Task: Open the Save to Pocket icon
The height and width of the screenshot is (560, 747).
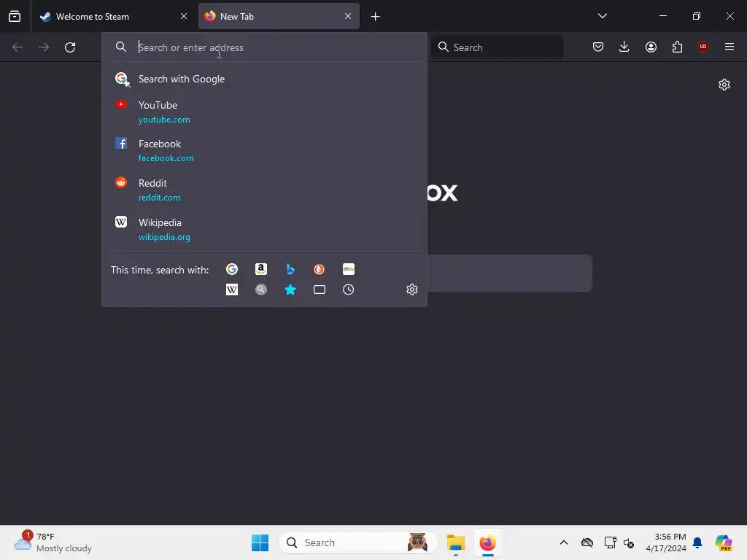Action: click(x=598, y=47)
